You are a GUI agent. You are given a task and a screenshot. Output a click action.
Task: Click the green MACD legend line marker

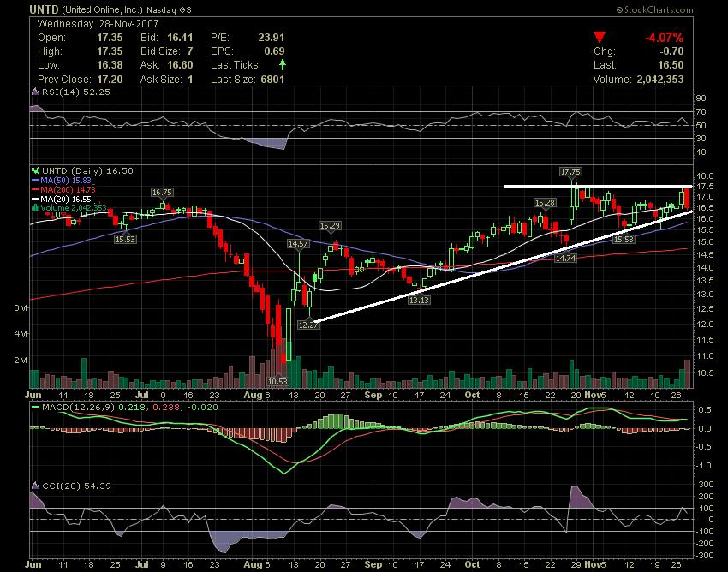click(36, 408)
